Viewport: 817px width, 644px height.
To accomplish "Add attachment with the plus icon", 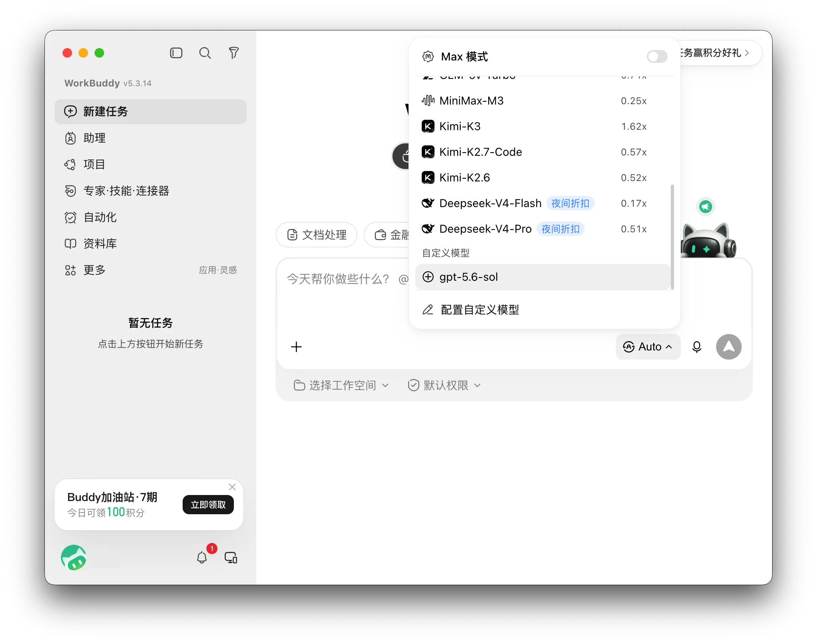I will [x=296, y=347].
